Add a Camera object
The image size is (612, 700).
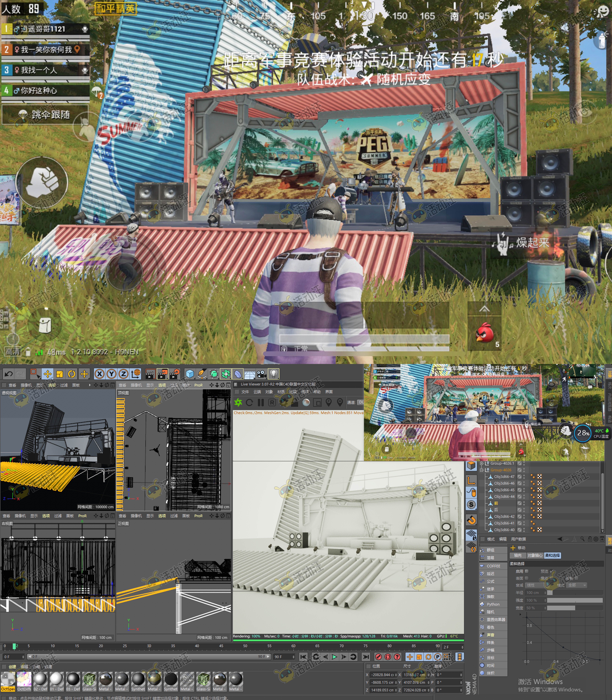[x=262, y=374]
